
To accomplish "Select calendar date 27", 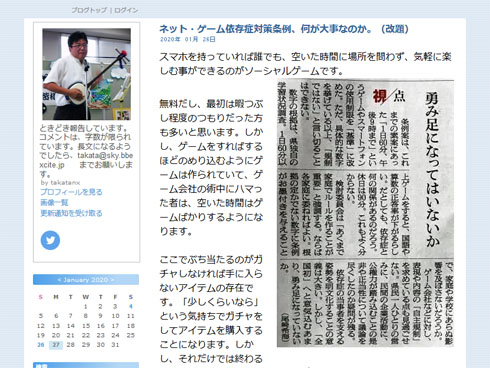I will (x=56, y=345).
